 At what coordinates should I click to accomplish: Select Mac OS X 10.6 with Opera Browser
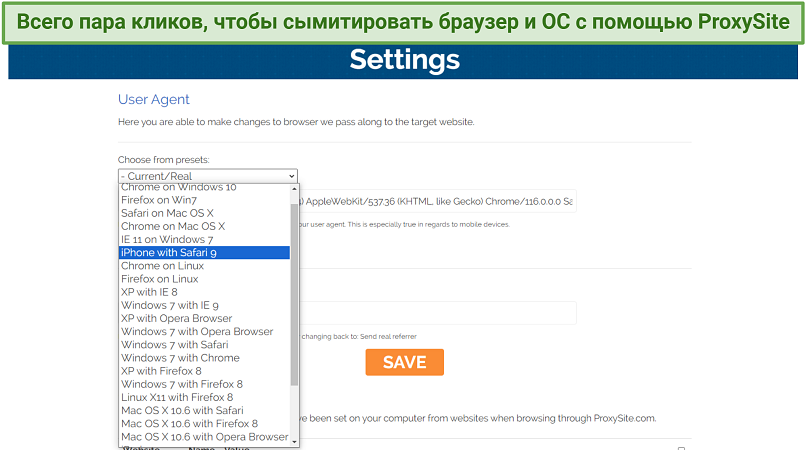[x=205, y=437]
